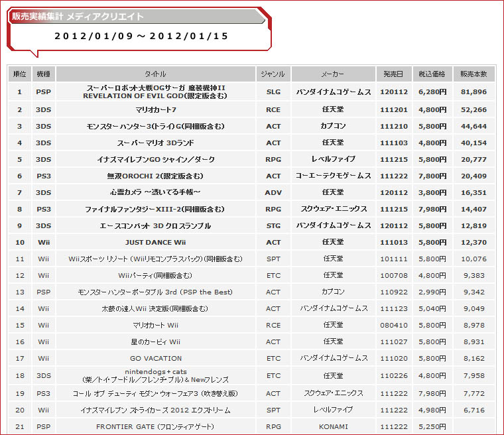The width and height of the screenshot is (504, 435).
Task: Select sales figure 16,351
Action: tap(473, 192)
